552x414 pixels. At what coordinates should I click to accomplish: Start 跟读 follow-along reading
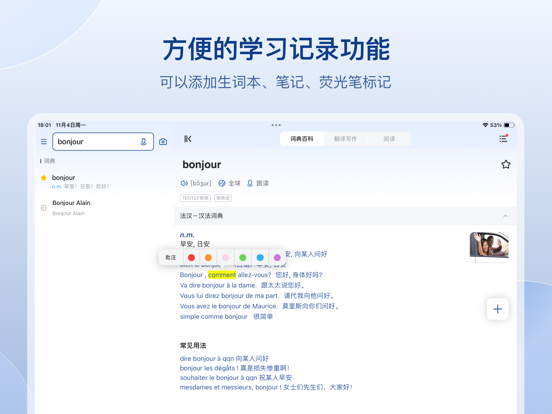pyautogui.click(x=258, y=183)
